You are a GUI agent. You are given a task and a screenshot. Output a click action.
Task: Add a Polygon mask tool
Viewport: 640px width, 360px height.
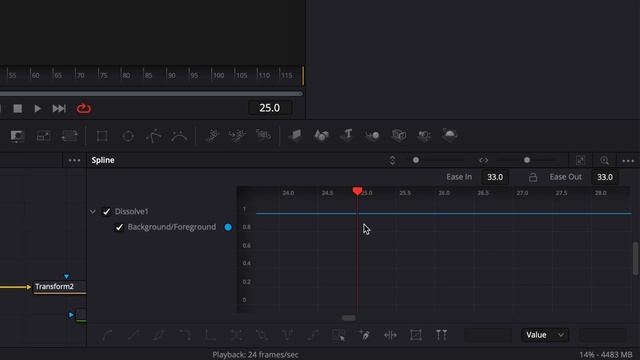pyautogui.click(x=153, y=136)
